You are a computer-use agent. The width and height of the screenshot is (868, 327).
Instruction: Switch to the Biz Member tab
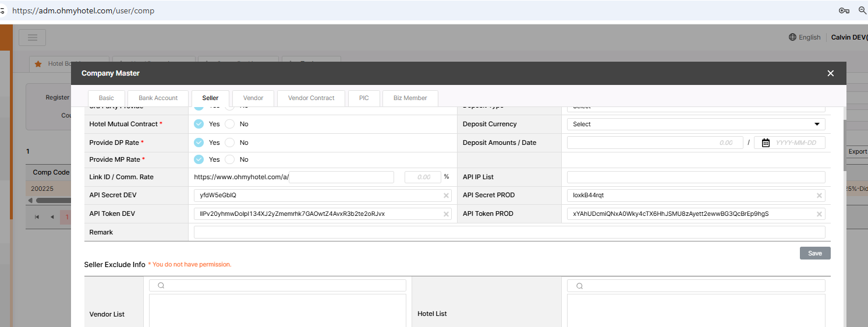point(410,98)
